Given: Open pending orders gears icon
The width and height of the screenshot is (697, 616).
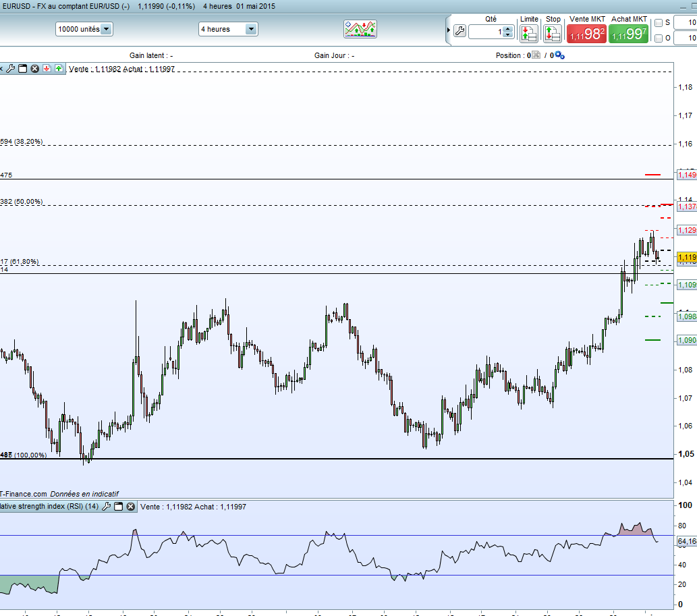Looking at the screenshot, I should 559,55.
